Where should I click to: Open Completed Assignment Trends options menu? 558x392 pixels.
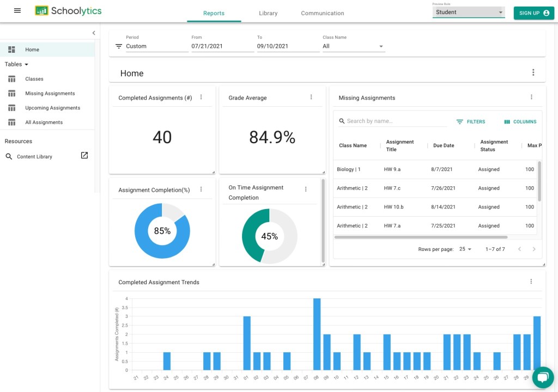531,281
